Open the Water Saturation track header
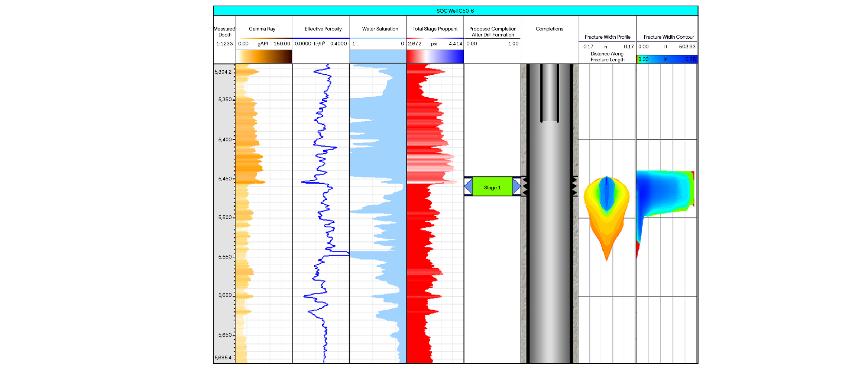The image size is (868, 372). pyautogui.click(x=380, y=29)
